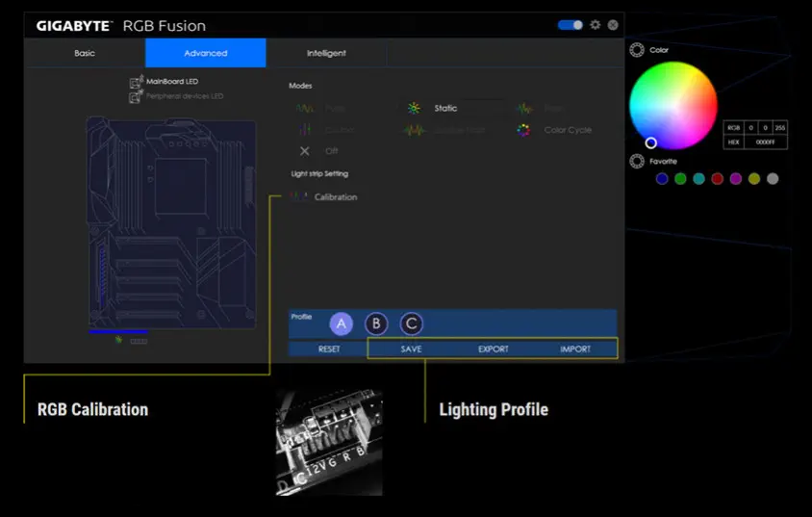Switch to the Advanced tab
The height and width of the screenshot is (517, 812).
pos(206,53)
